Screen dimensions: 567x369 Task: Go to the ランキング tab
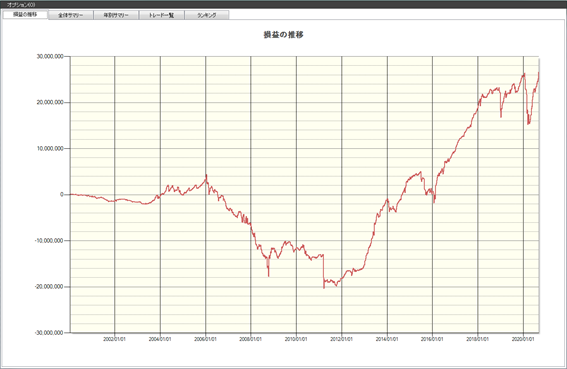coord(207,15)
